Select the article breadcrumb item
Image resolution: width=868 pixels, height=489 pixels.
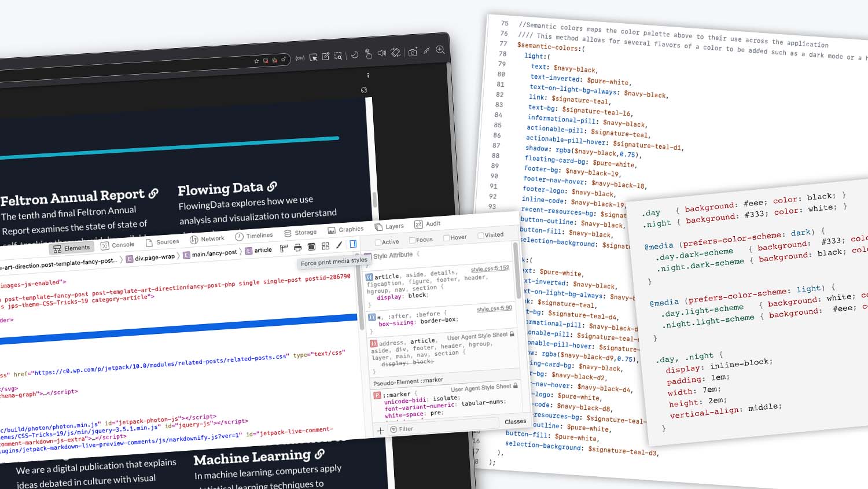(x=259, y=250)
